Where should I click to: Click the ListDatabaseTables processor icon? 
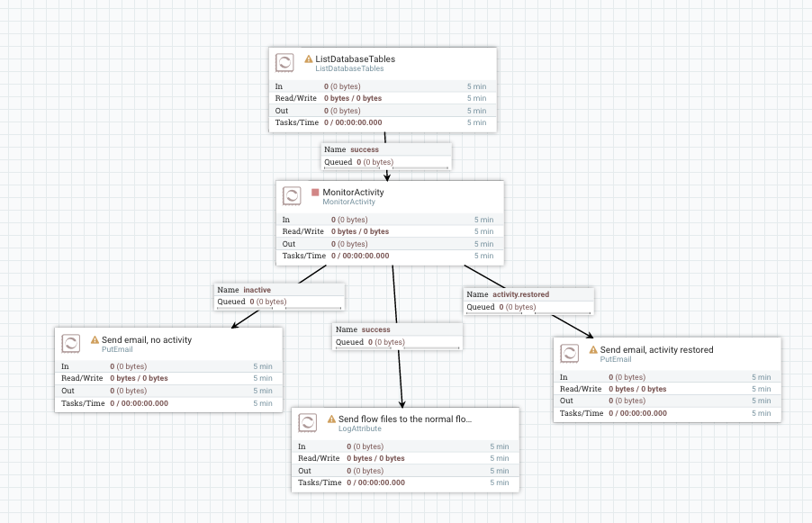[x=284, y=62]
